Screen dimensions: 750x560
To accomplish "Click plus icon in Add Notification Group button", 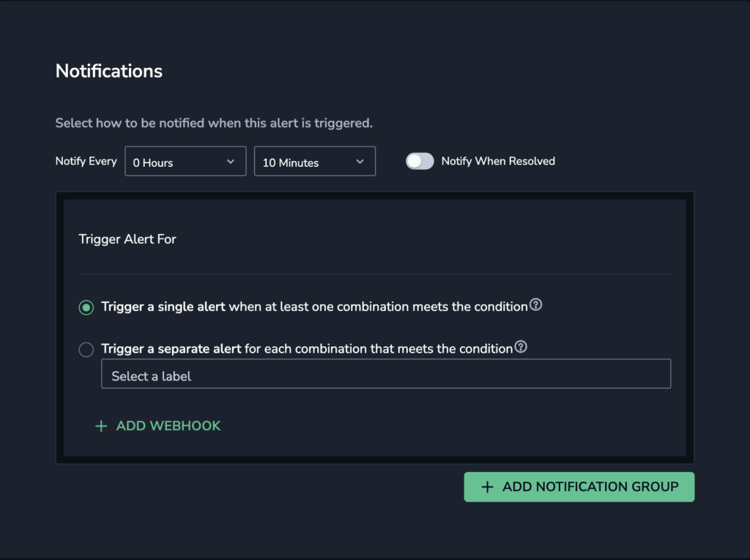I will click(x=487, y=487).
